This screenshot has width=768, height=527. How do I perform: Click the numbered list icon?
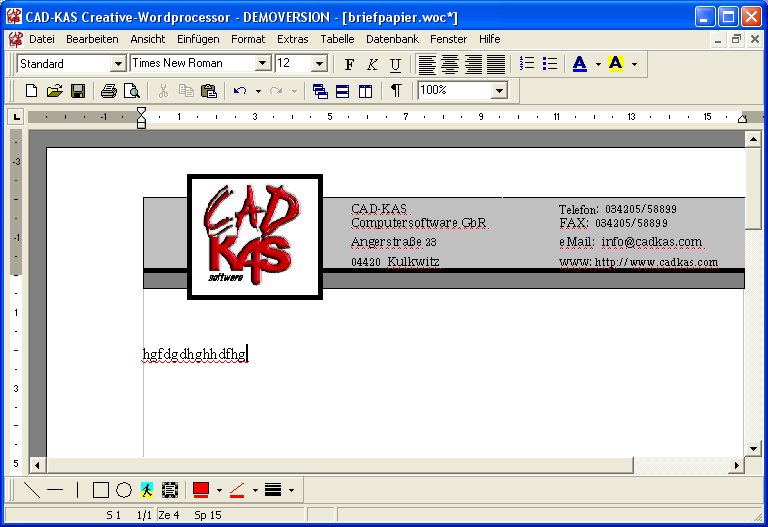click(x=528, y=64)
